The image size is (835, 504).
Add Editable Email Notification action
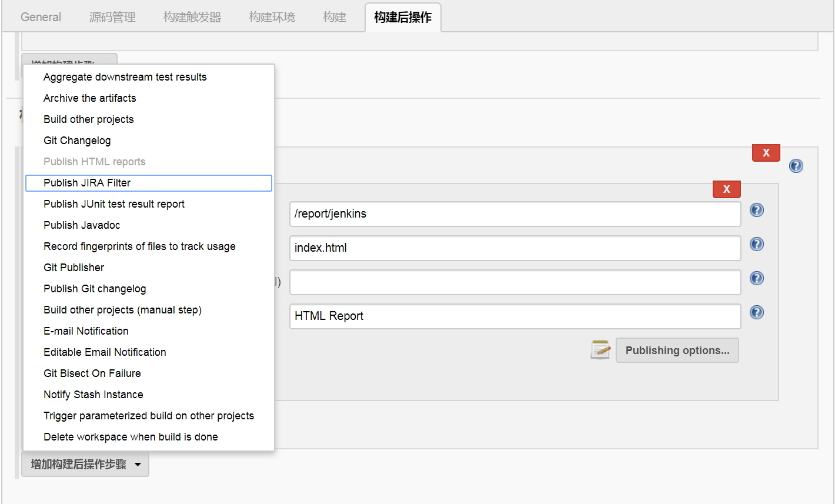tap(149, 352)
